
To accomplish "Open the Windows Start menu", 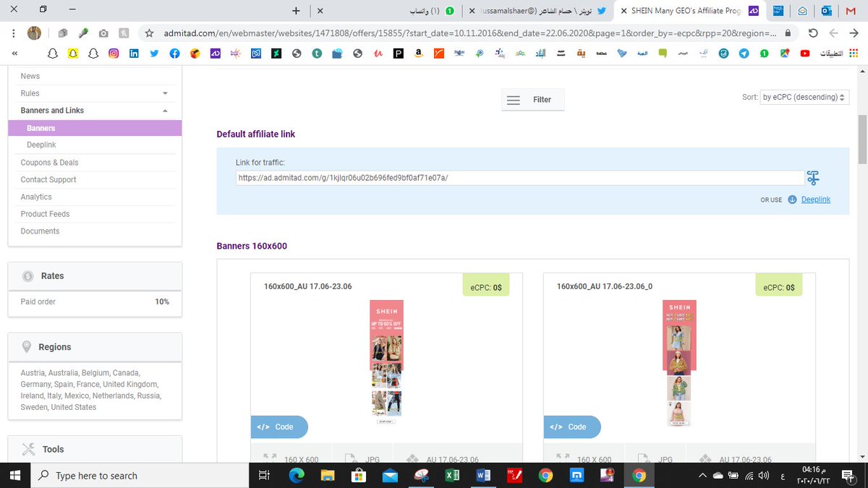I will (x=16, y=476).
